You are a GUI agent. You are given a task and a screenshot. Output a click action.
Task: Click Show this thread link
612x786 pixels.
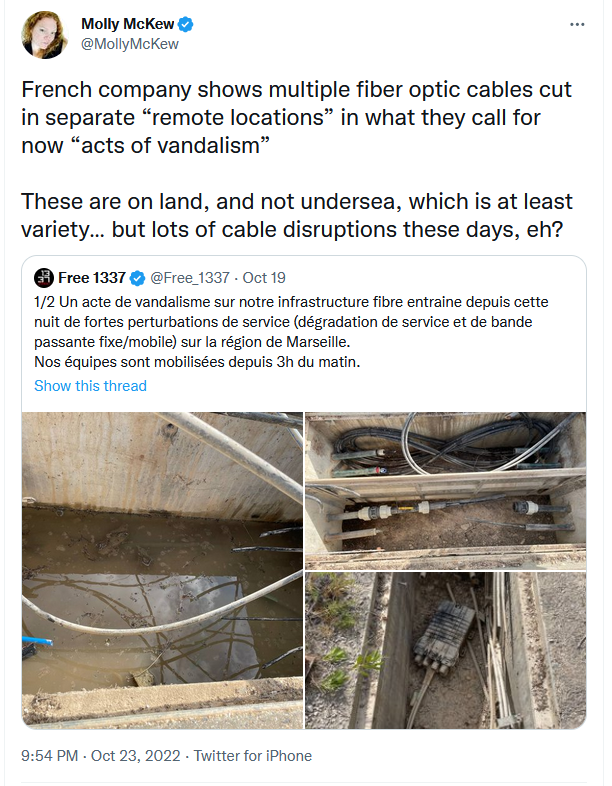[90, 386]
